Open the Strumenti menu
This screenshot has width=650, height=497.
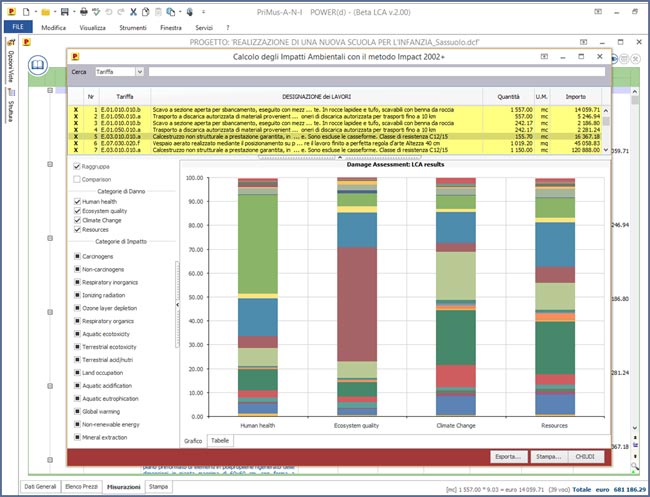click(133, 28)
